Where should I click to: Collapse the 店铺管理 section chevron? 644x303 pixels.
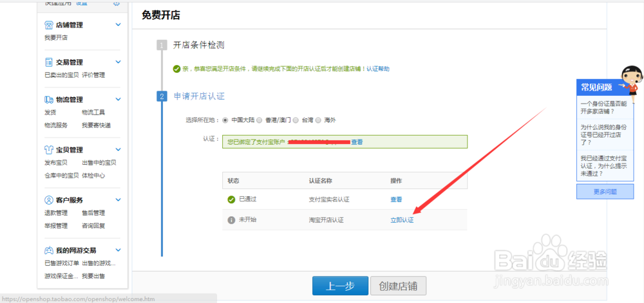pos(118,24)
